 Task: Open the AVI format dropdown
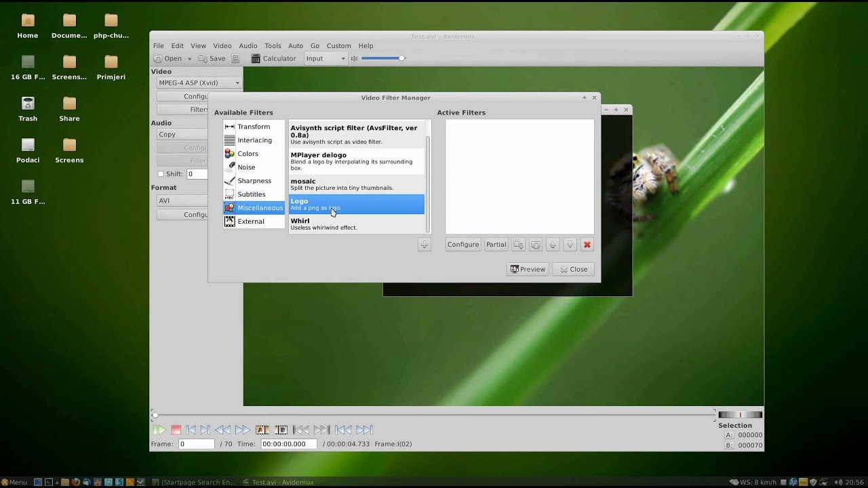click(x=182, y=201)
